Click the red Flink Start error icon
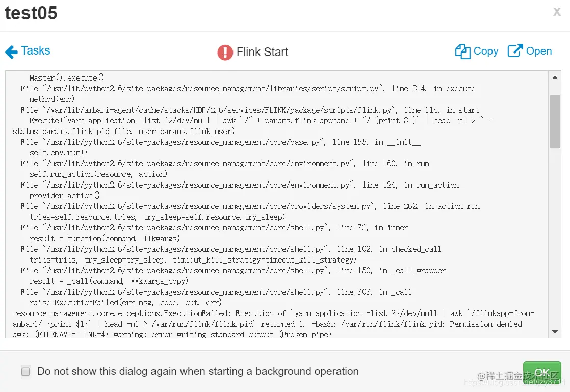This screenshot has height=392, width=570. click(x=225, y=53)
